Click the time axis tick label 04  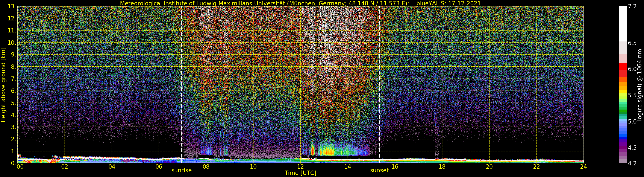click(x=112, y=166)
